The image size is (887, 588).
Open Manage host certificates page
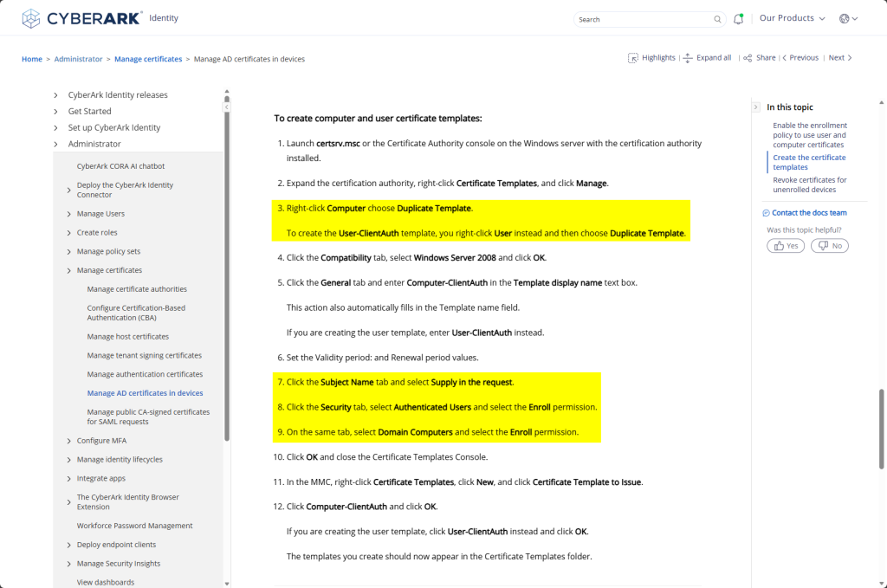tap(127, 337)
